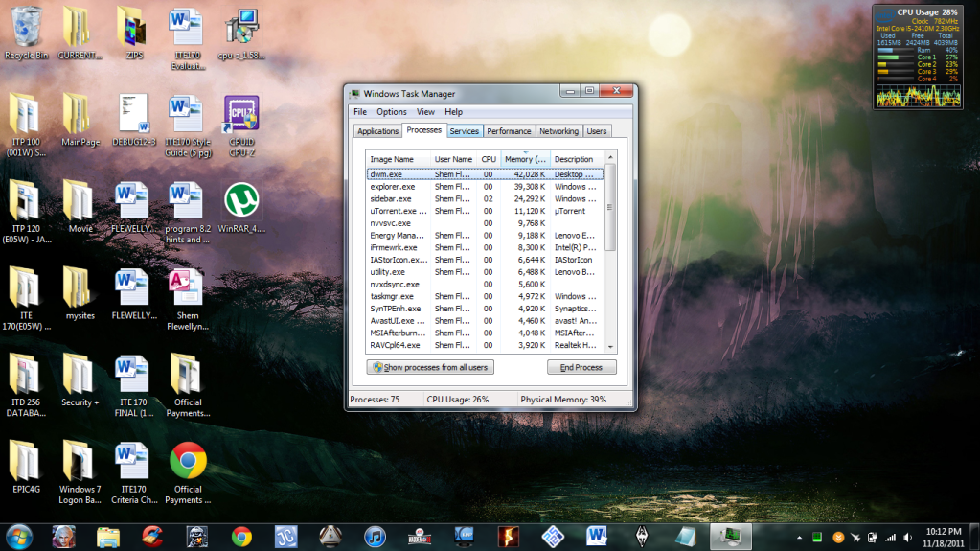Select the RAVCpl64.exe process row

coord(485,345)
